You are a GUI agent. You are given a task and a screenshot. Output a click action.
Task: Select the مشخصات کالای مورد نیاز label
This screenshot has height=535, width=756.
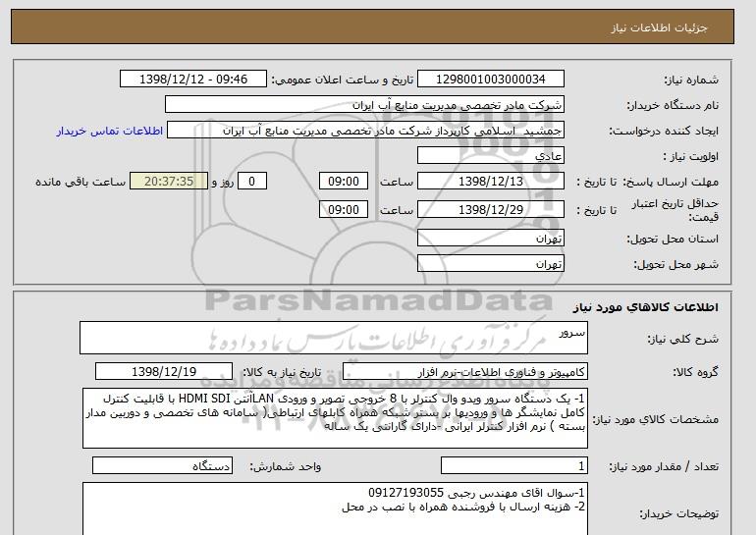(x=656, y=419)
